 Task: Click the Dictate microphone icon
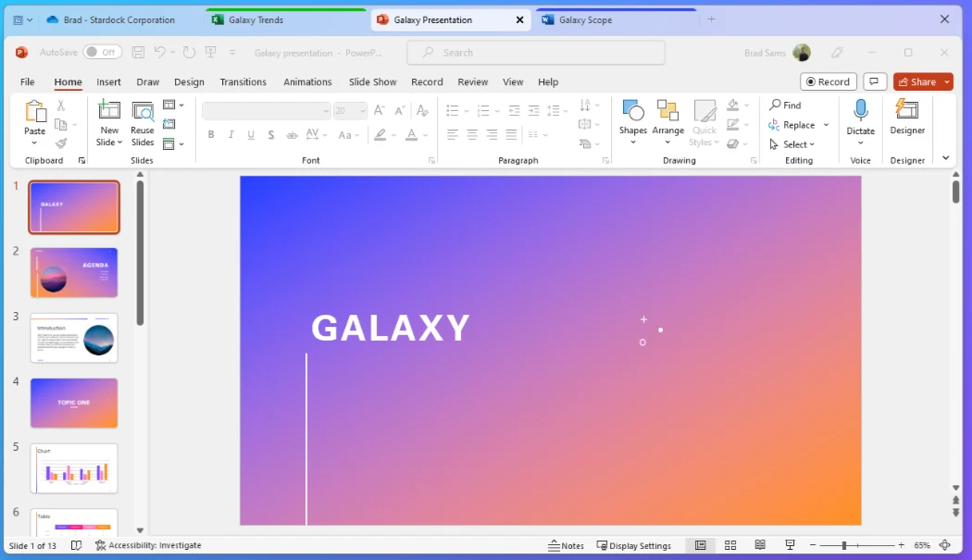(860, 110)
